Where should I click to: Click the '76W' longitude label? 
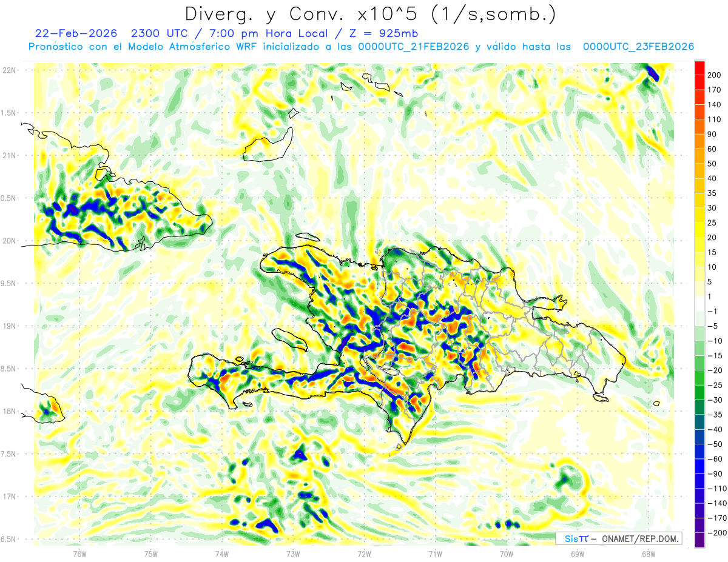[79, 553]
